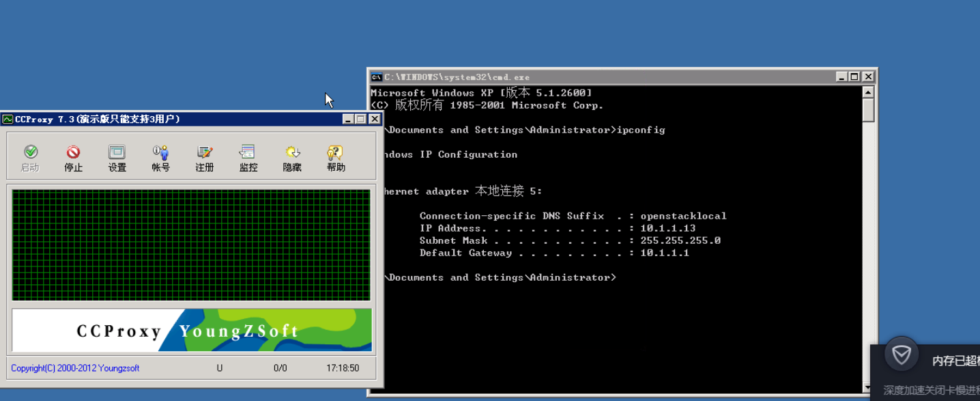Maximize the cmd.exe window
This screenshot has height=401, width=980.
[854, 77]
